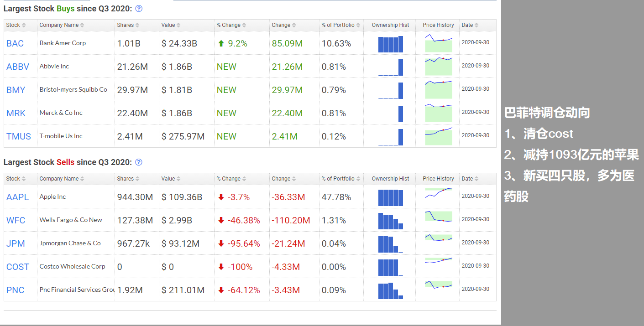View PNC ownership history bar chart
The width and height of the screenshot is (644, 326).
391,291
